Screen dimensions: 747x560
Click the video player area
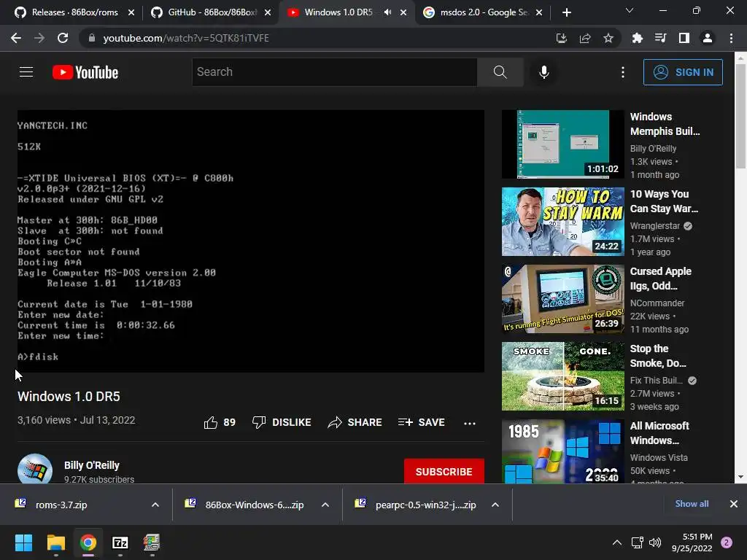click(x=251, y=241)
